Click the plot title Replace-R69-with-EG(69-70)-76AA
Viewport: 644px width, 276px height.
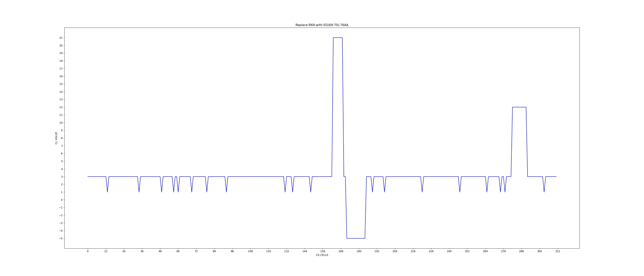click(x=322, y=25)
